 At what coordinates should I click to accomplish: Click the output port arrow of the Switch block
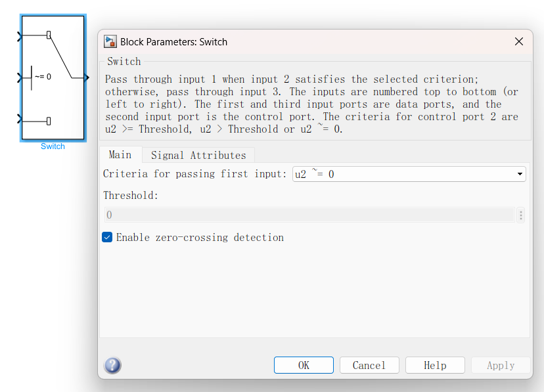[86, 77]
